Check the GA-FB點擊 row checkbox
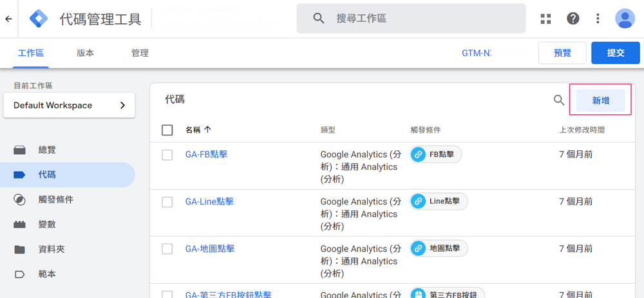Image resolution: width=644 pixels, height=298 pixels. pos(167,155)
